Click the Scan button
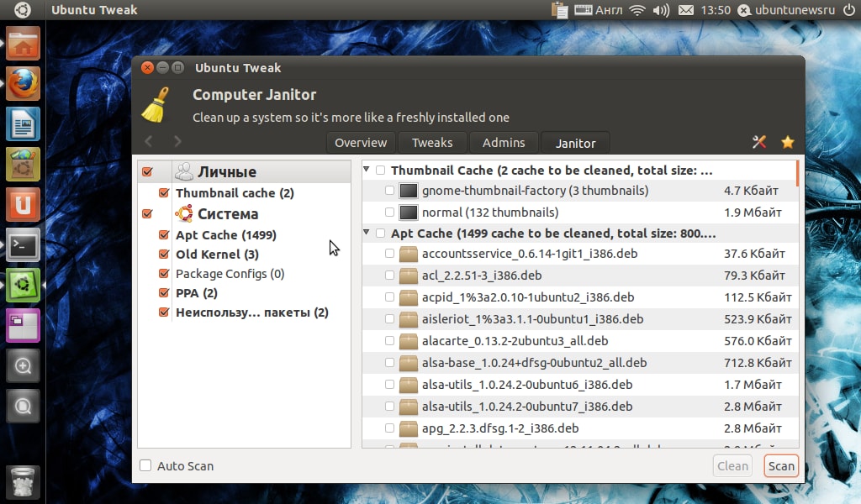This screenshot has height=504, width=861. click(781, 465)
